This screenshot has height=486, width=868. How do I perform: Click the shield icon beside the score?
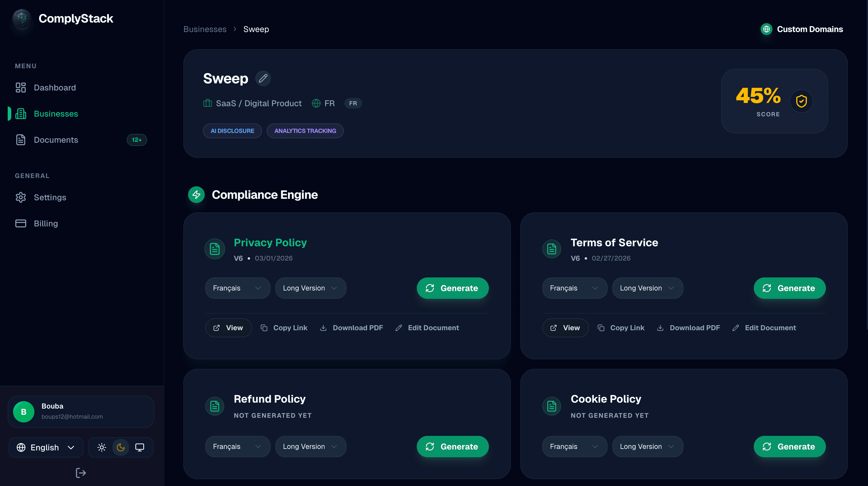point(802,101)
